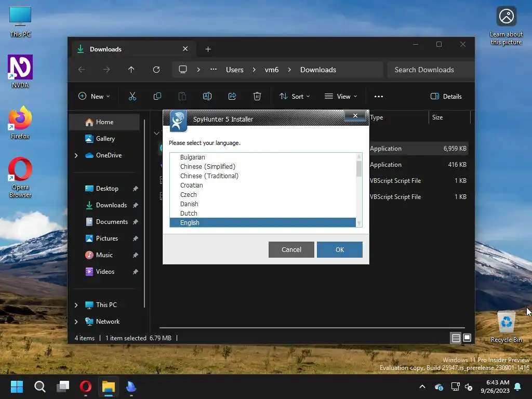This screenshot has width=532, height=399.
Task: Open the See more three-dots menu in toolbar
Action: point(379,96)
